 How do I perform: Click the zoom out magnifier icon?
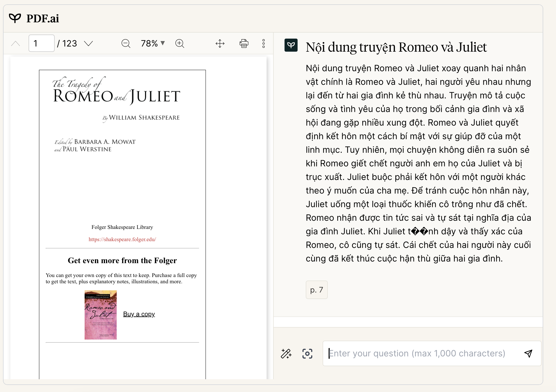point(126,43)
